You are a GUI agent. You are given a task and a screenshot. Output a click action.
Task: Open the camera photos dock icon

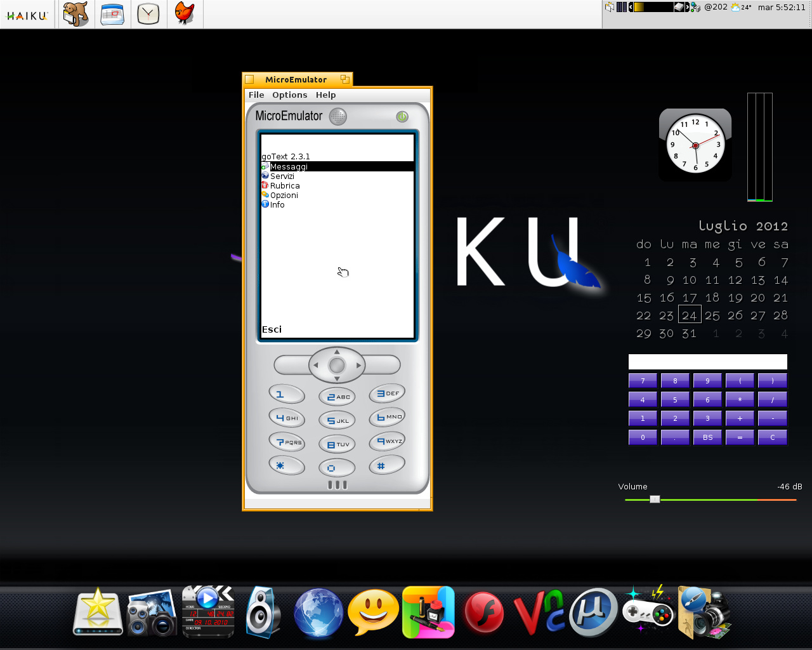(x=152, y=613)
